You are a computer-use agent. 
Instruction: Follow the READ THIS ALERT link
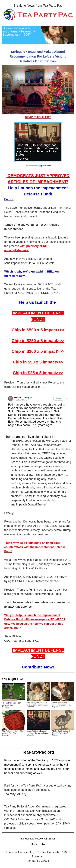pos(38,117)
